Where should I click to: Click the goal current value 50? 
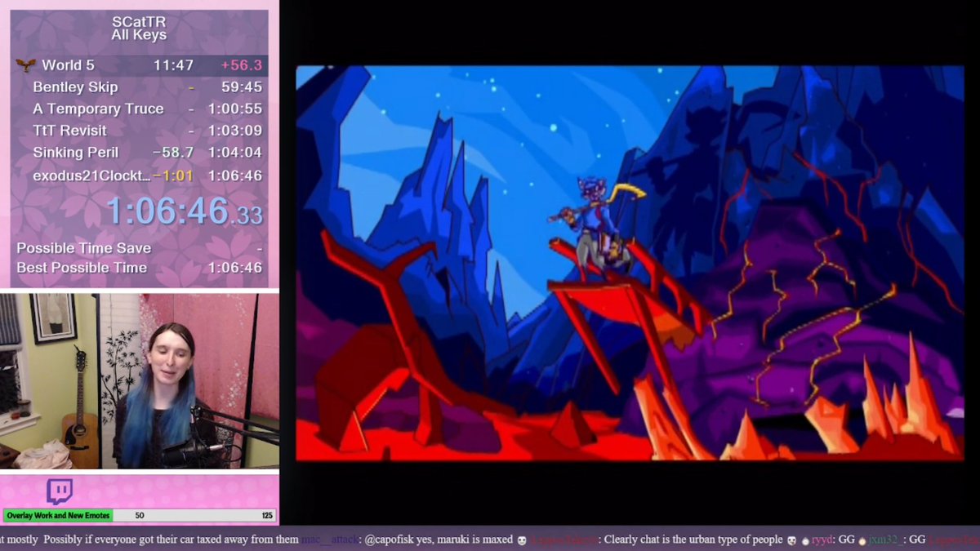point(140,516)
